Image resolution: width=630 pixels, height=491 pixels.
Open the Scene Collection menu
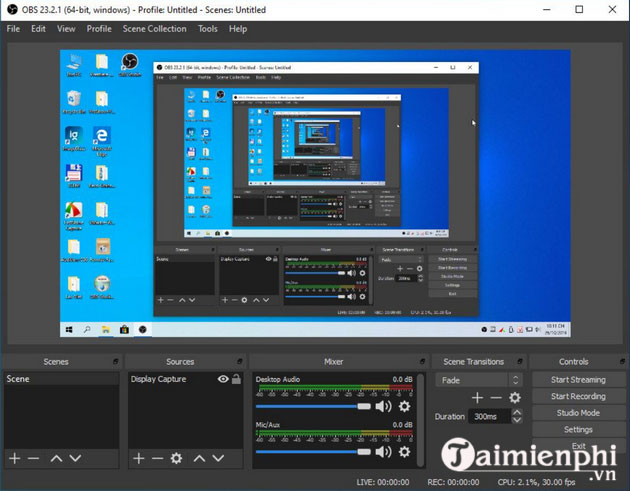click(x=155, y=29)
